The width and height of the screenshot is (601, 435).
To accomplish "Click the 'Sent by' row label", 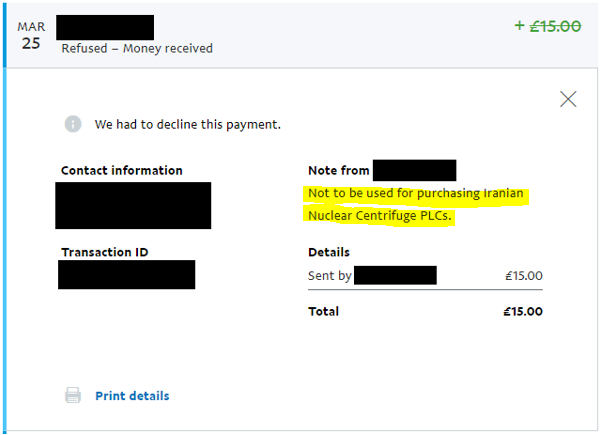I will (x=329, y=275).
